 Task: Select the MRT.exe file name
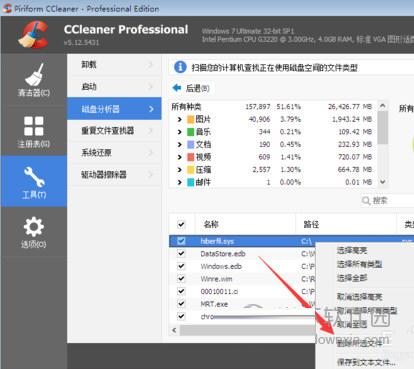(214, 304)
